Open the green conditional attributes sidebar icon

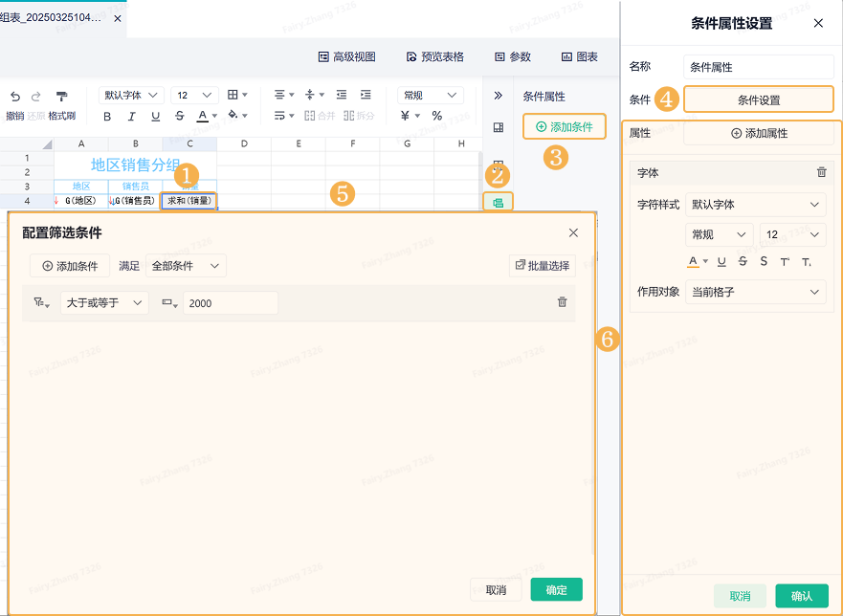pos(499,203)
